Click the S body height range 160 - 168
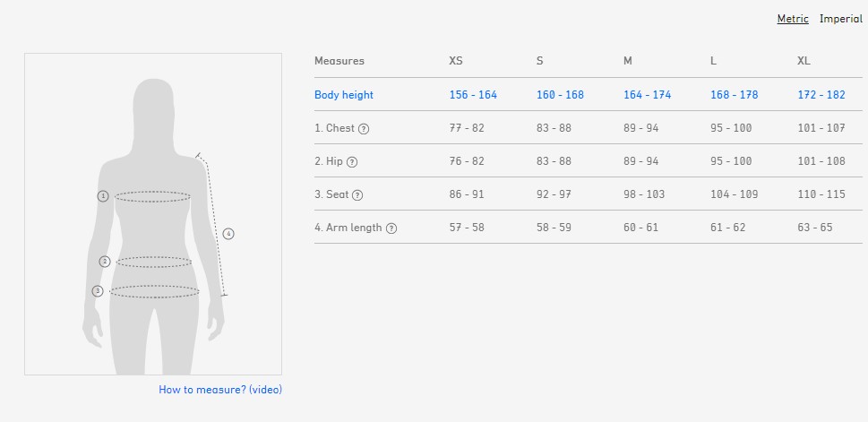868x422 pixels. 560,95
